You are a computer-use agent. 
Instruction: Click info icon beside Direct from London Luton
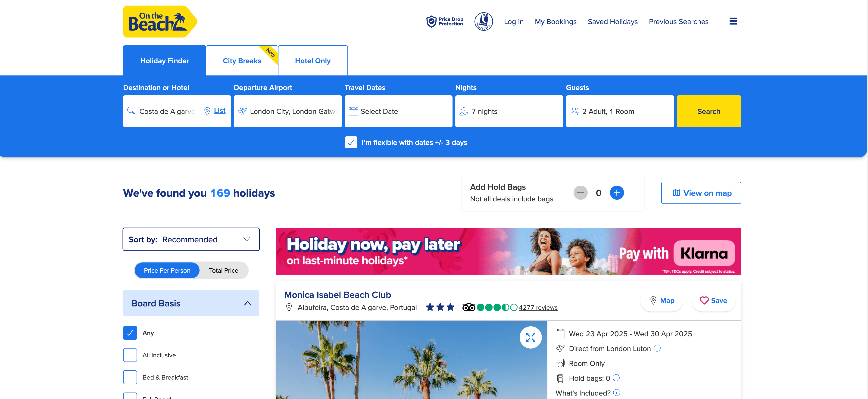[657, 348]
